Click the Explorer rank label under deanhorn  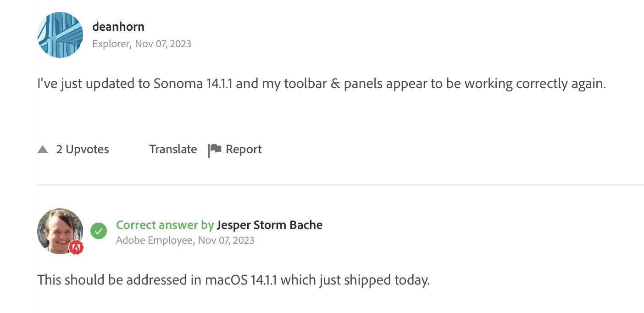pos(112,44)
